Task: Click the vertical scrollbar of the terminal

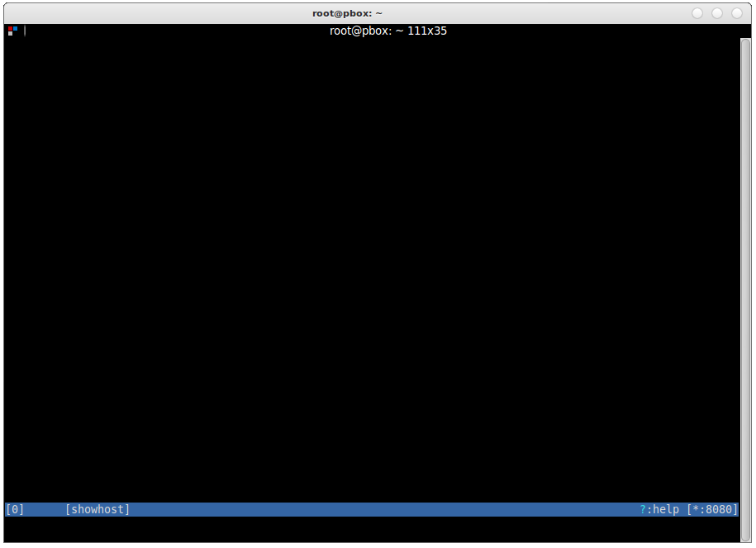Action: tap(745, 290)
